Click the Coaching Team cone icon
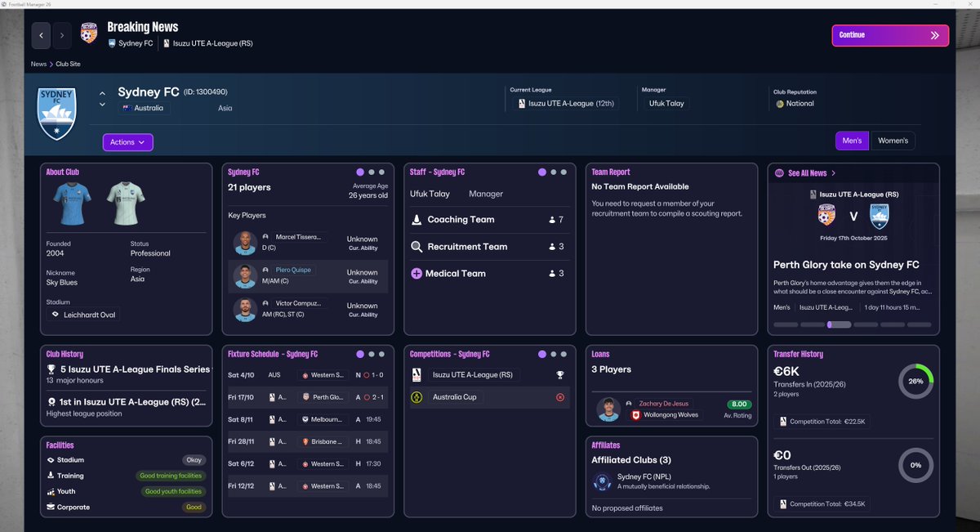 pos(416,220)
